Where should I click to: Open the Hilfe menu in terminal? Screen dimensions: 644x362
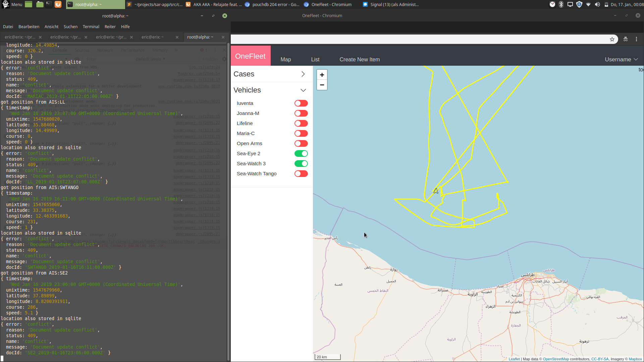click(125, 26)
